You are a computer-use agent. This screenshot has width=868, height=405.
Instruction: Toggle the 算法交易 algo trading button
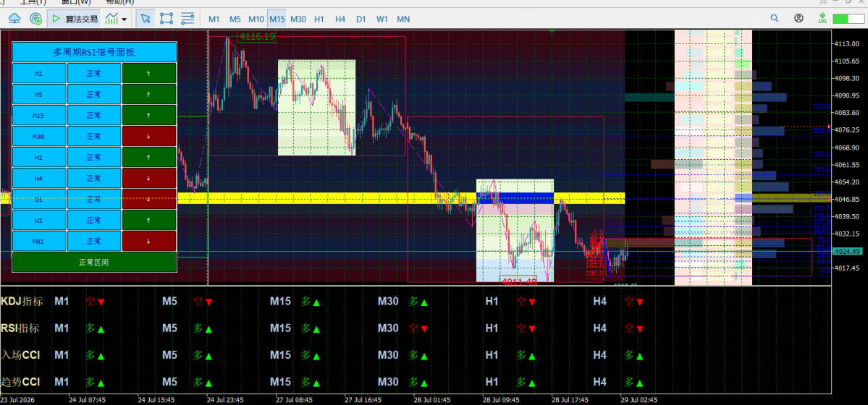pyautogui.click(x=75, y=19)
